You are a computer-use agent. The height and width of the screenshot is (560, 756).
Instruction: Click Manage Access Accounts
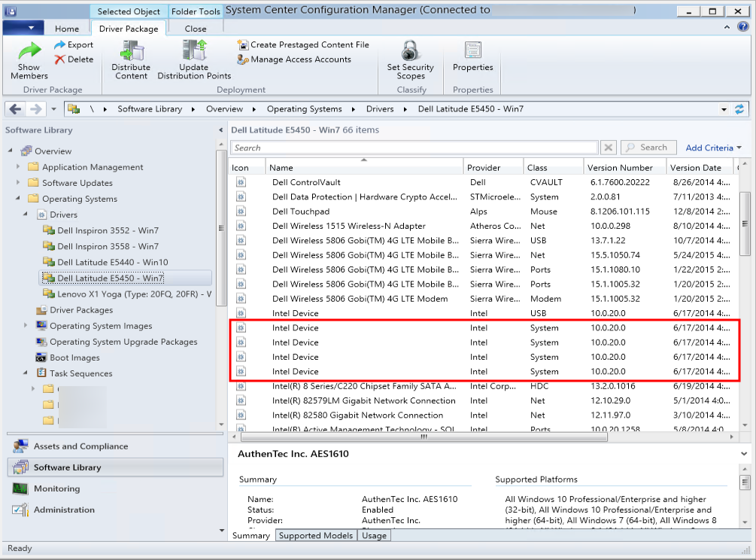click(x=293, y=59)
